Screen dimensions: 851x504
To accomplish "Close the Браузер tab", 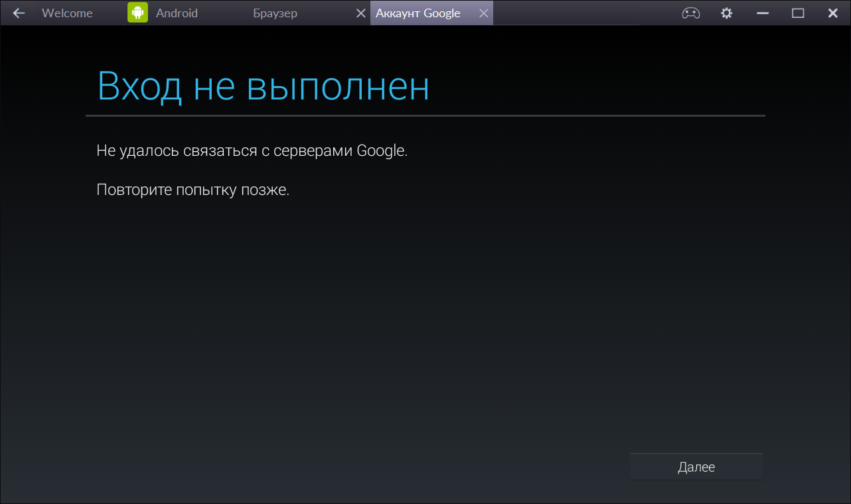I will click(360, 13).
